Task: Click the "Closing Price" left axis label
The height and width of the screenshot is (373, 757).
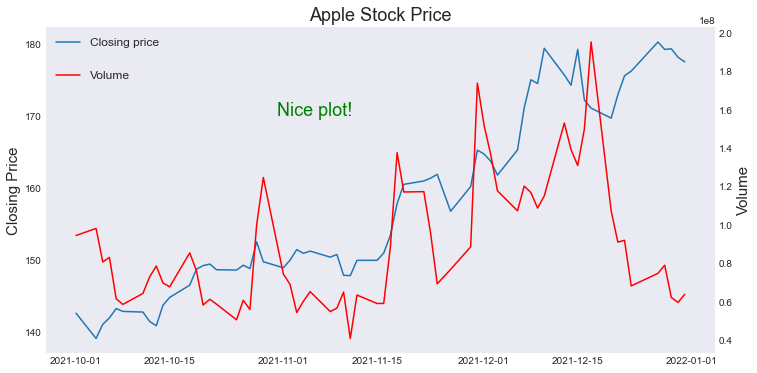Action: (12, 191)
